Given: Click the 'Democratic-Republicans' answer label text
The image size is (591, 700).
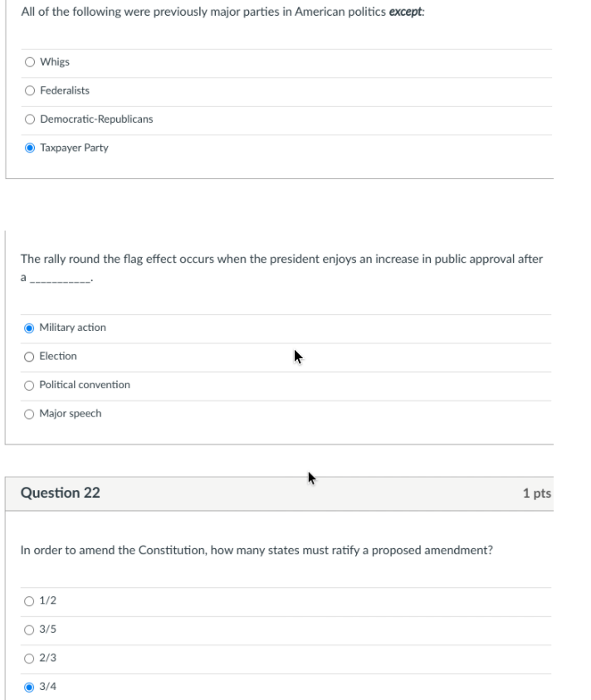Looking at the screenshot, I should (96, 119).
